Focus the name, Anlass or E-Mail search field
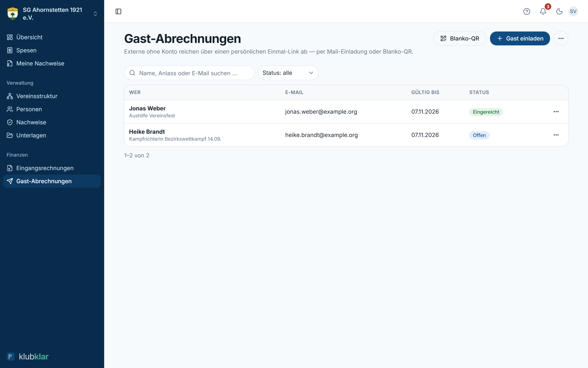 pyautogui.click(x=189, y=73)
